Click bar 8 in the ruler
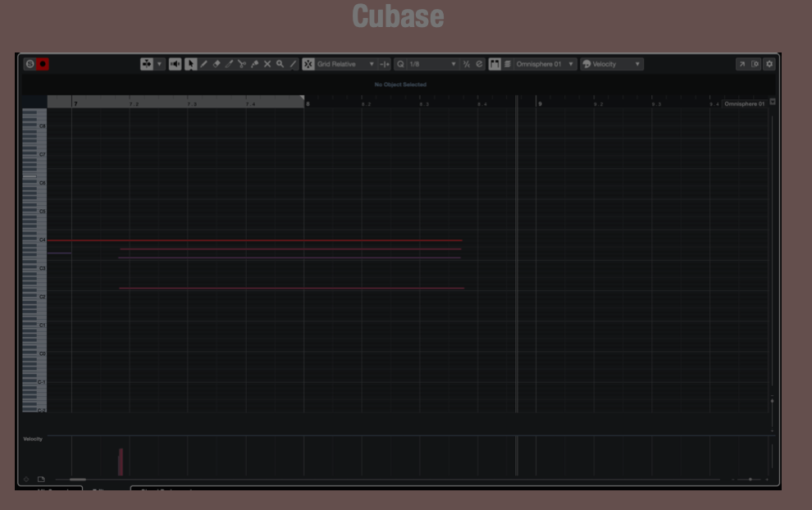812x510 pixels. (x=308, y=103)
